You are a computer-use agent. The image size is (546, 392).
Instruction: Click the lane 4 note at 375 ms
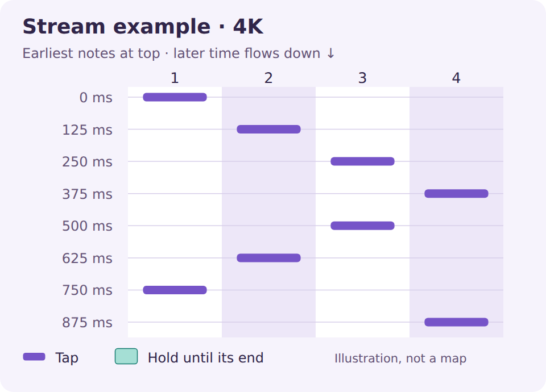(456, 193)
